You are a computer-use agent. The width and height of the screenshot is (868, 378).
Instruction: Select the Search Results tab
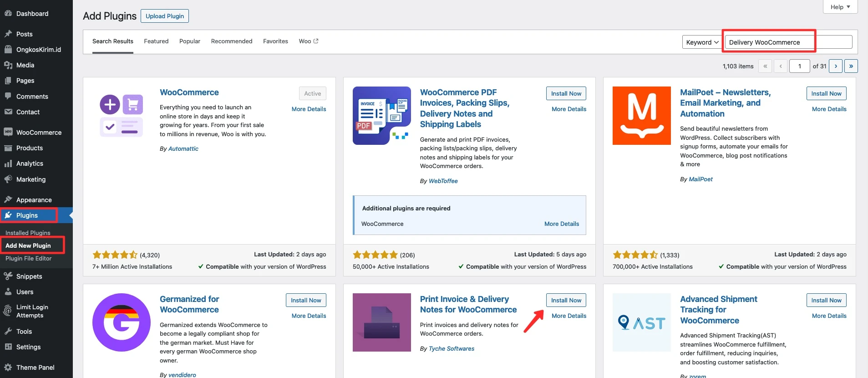113,41
